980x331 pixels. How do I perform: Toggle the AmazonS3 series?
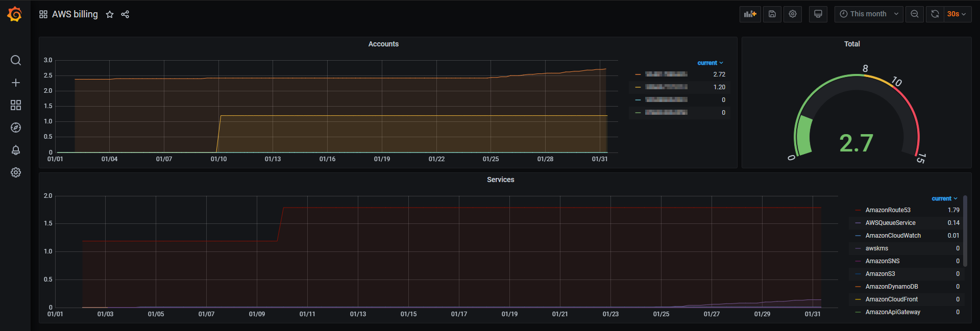tap(880, 274)
